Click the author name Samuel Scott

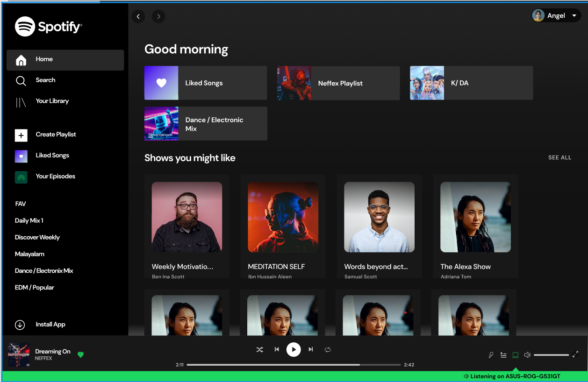[x=361, y=277]
